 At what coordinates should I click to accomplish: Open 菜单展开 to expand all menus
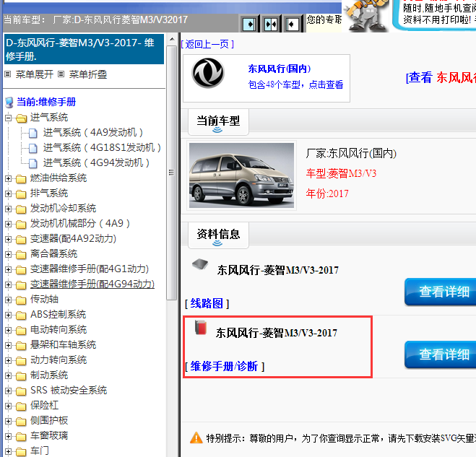[x=34, y=74]
